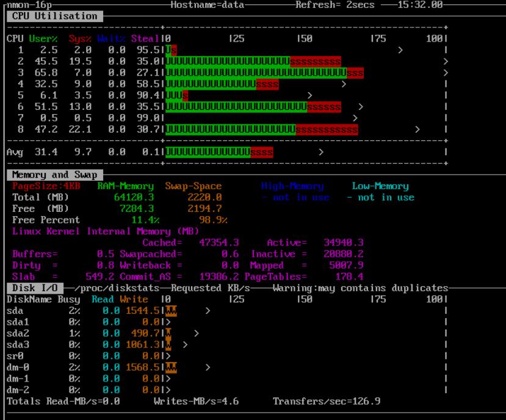Click RAM total value 64120.3
This screenshot has height=420, width=506.
pos(134,197)
